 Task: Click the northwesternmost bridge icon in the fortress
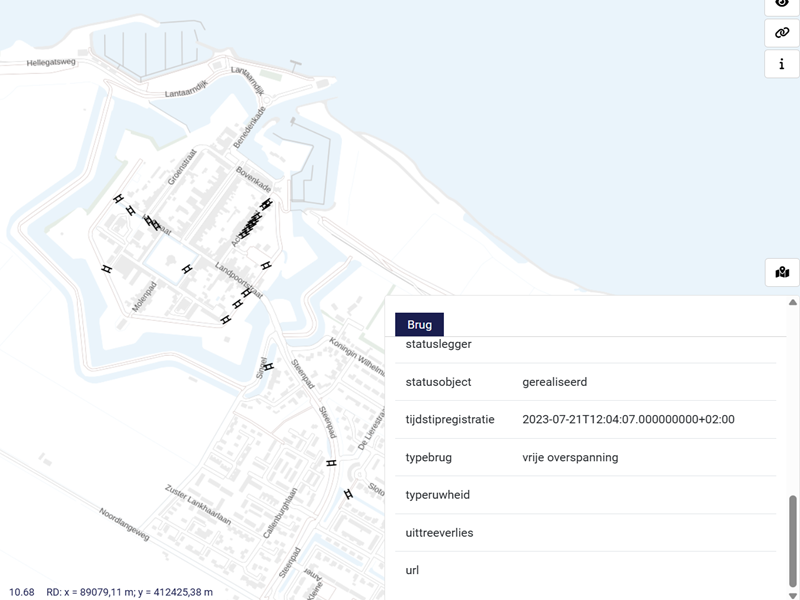[117, 199]
